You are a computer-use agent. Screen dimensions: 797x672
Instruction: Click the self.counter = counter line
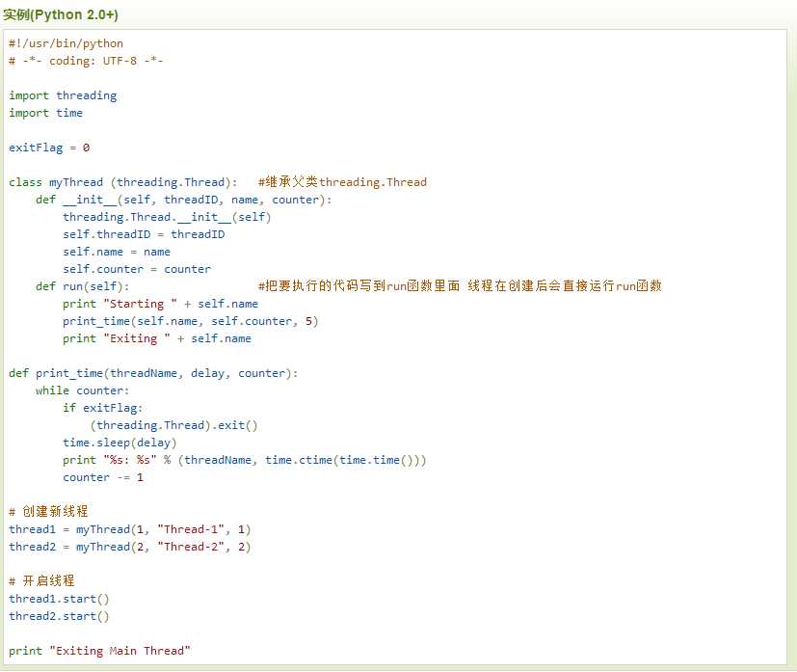tap(137, 269)
